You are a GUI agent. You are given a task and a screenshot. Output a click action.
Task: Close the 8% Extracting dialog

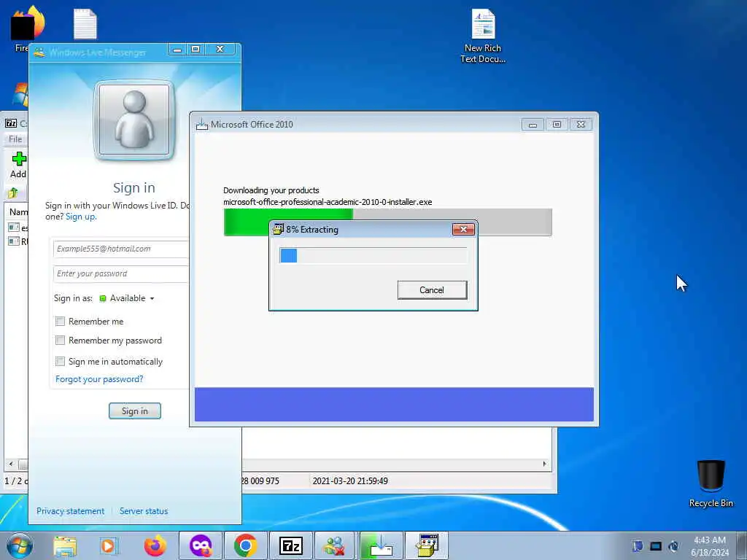463,230
